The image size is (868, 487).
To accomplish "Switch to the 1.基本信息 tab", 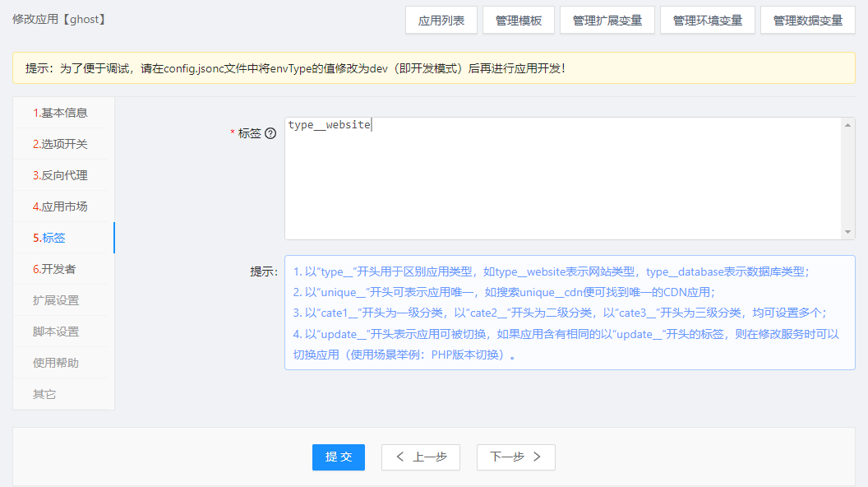I will pyautogui.click(x=60, y=113).
